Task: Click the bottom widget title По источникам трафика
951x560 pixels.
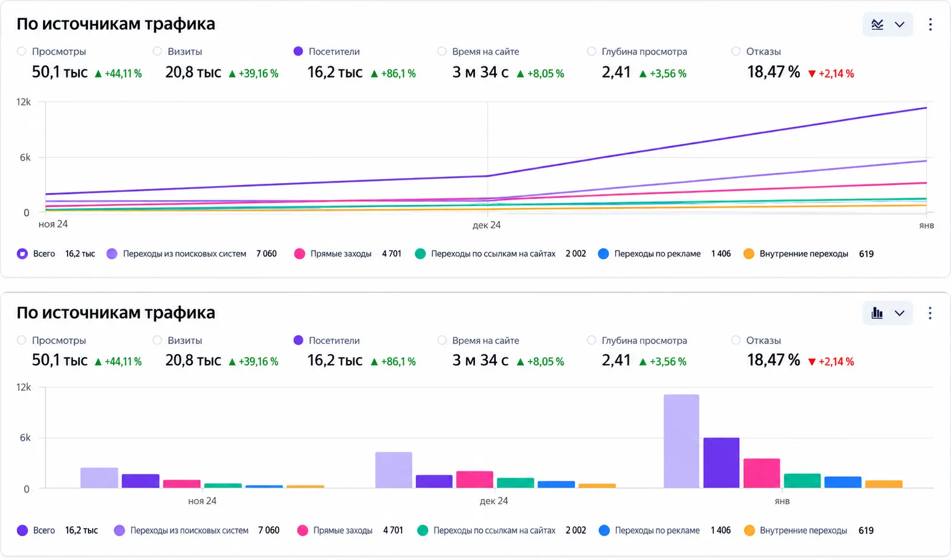Action: coord(116,313)
